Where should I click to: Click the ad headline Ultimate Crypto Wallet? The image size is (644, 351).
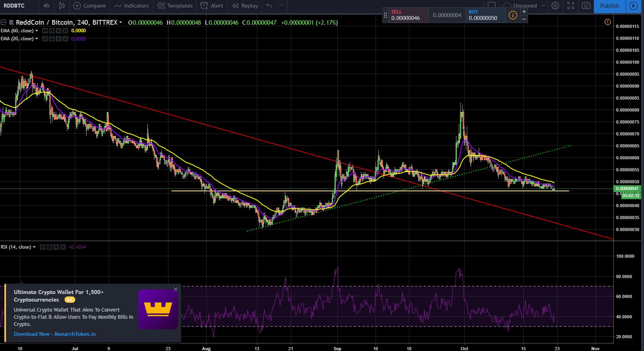pyautogui.click(x=59, y=296)
